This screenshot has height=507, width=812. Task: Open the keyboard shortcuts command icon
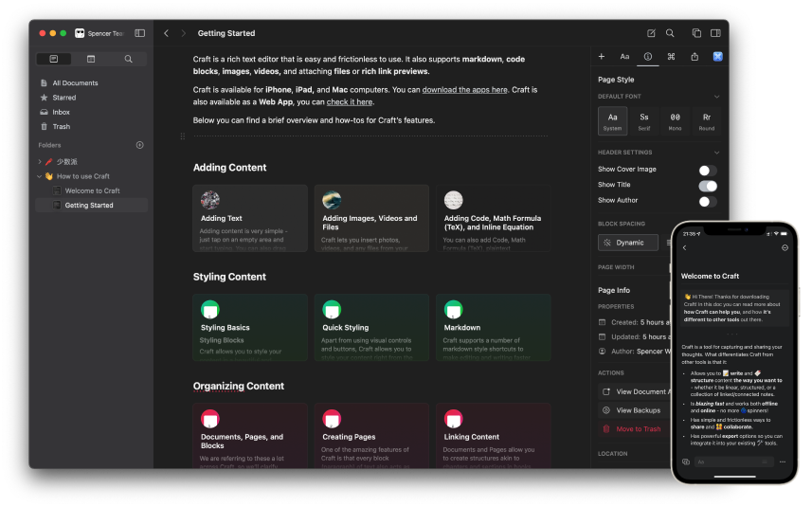[671, 57]
